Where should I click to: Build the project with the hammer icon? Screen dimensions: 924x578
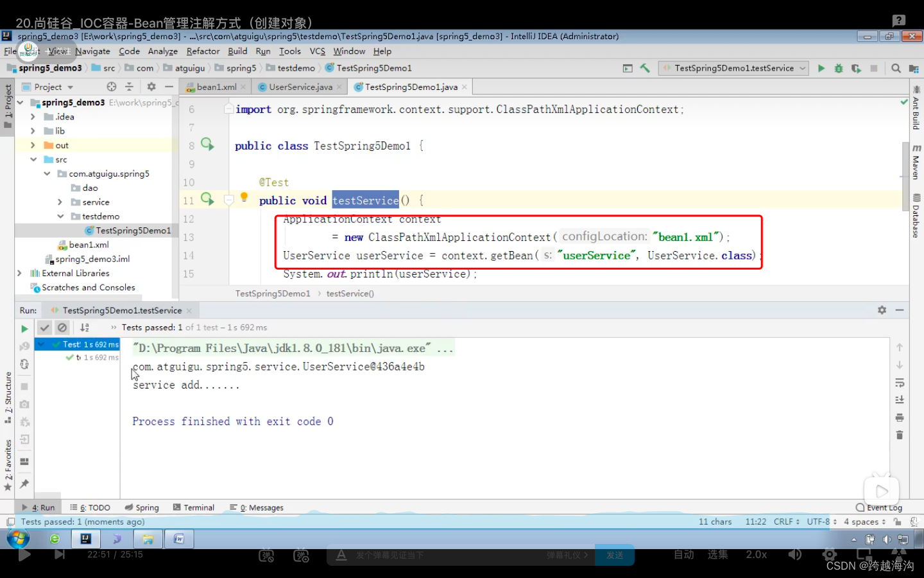[645, 68]
